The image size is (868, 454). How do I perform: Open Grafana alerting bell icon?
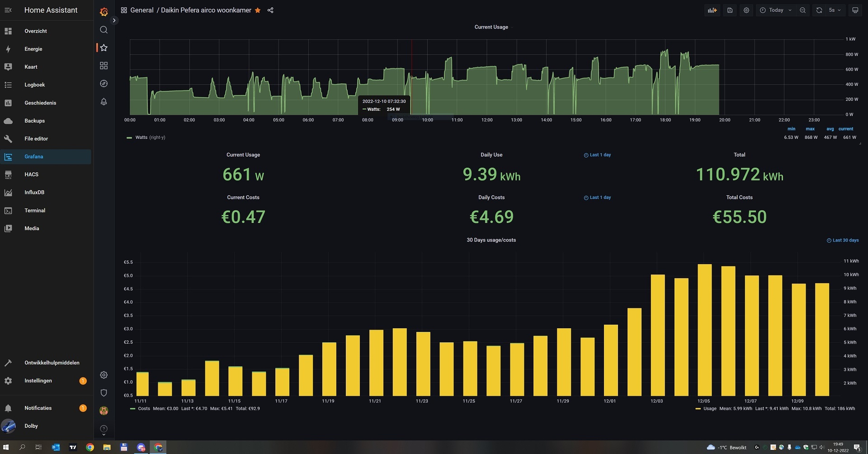[x=104, y=101]
